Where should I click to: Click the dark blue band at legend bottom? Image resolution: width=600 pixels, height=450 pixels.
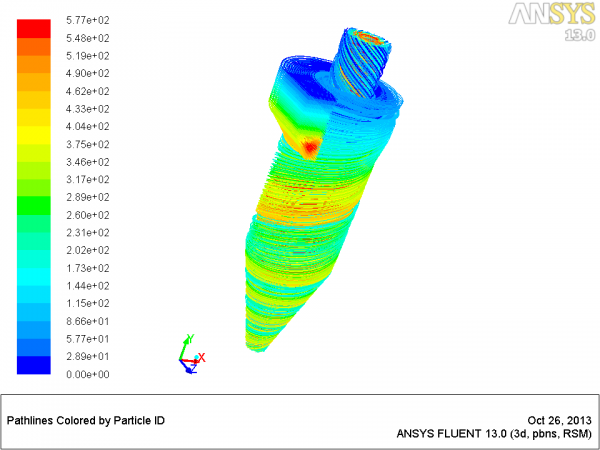(34, 365)
